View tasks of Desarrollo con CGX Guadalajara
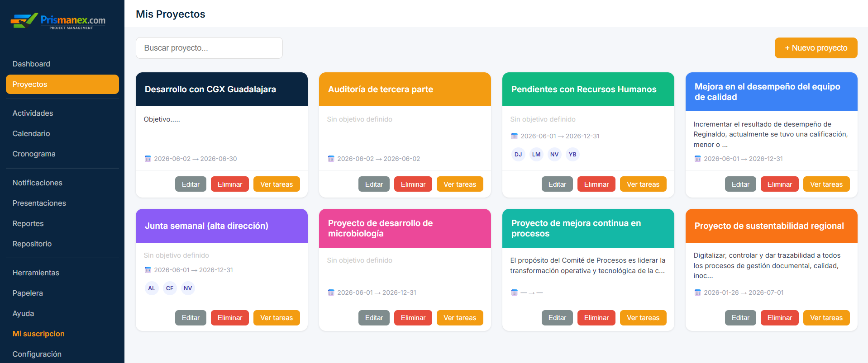868x363 pixels. pyautogui.click(x=277, y=184)
